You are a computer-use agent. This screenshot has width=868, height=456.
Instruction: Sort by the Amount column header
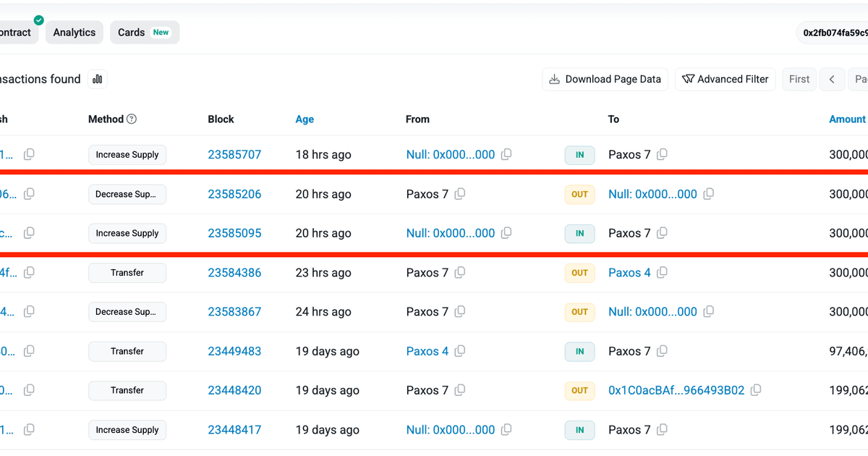point(847,119)
